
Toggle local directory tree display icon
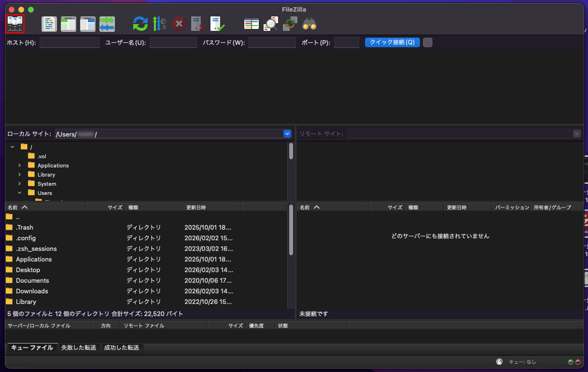point(68,24)
